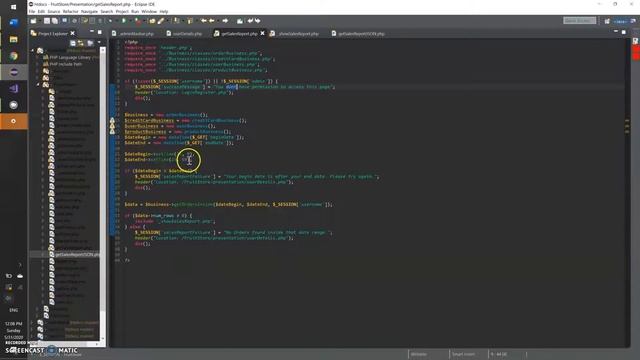
Task: Toggle Link with Editor in Project Explorer
Action: click(81, 43)
